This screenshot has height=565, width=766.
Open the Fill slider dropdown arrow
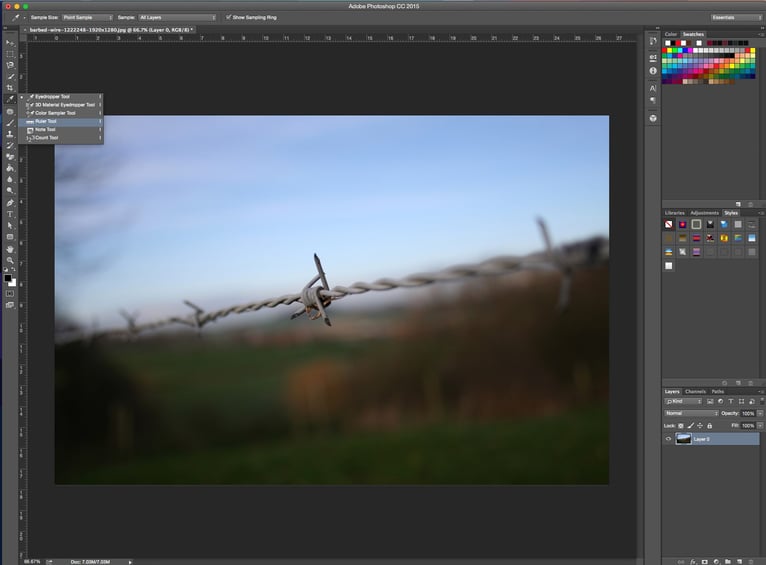[760, 426]
